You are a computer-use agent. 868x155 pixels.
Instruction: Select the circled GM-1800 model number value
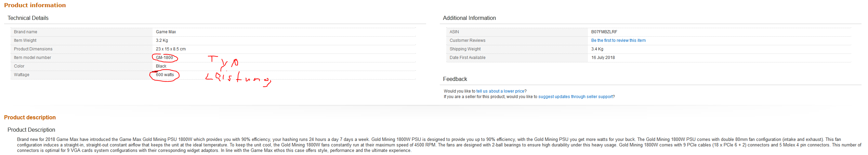point(165,58)
